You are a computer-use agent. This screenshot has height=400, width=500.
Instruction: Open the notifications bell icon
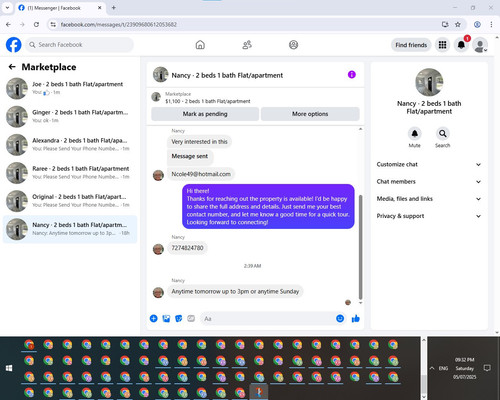pos(461,45)
